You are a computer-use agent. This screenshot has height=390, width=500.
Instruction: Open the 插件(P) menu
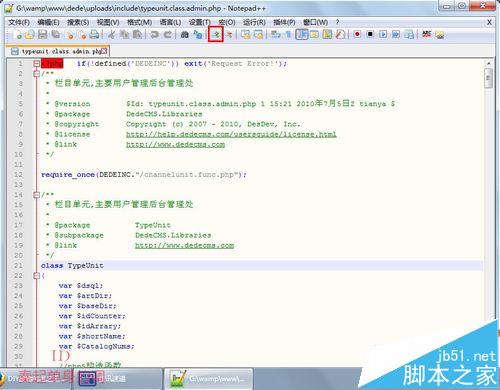[x=284, y=22]
